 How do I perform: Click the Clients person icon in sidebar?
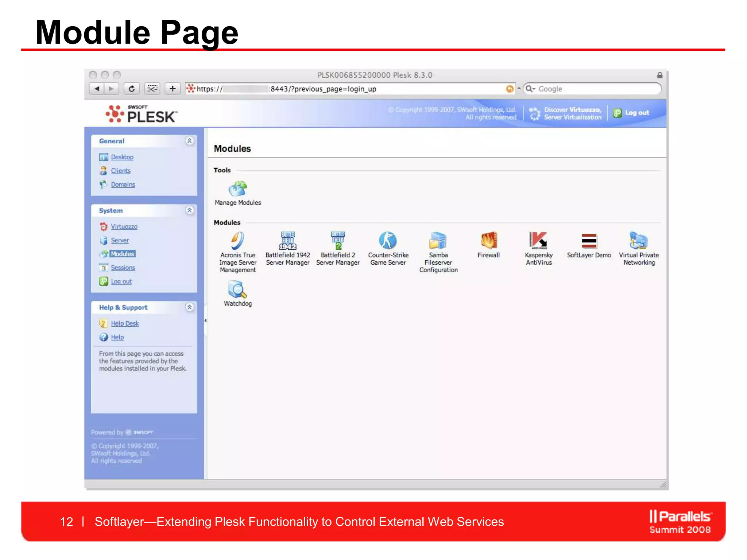pyautogui.click(x=104, y=171)
